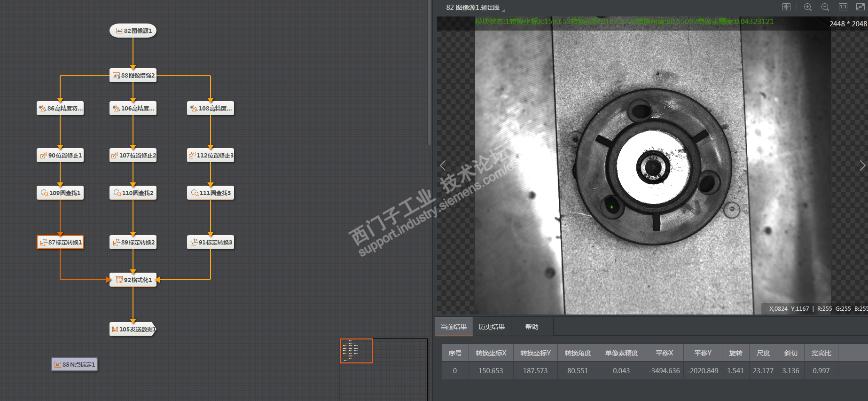Click the 斜切 column header
868x401 pixels.
(790, 353)
